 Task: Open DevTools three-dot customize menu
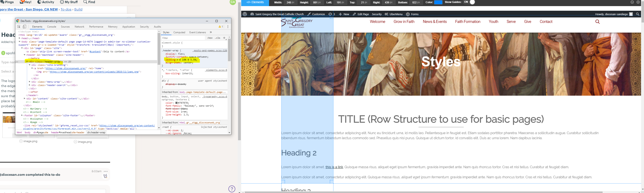(x=228, y=27)
